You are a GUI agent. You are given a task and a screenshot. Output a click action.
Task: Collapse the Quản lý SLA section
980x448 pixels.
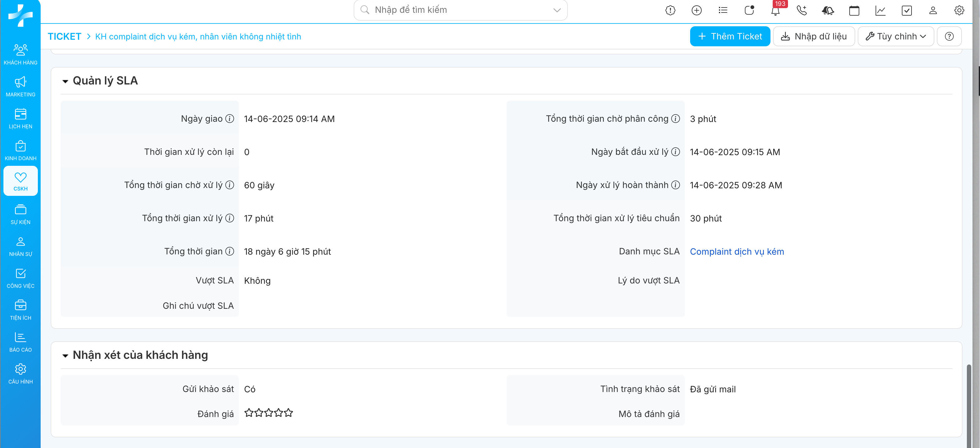(65, 81)
